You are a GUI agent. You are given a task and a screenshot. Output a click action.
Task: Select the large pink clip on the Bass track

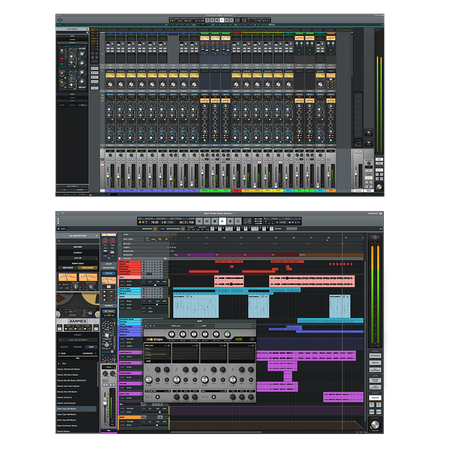click(x=312, y=281)
